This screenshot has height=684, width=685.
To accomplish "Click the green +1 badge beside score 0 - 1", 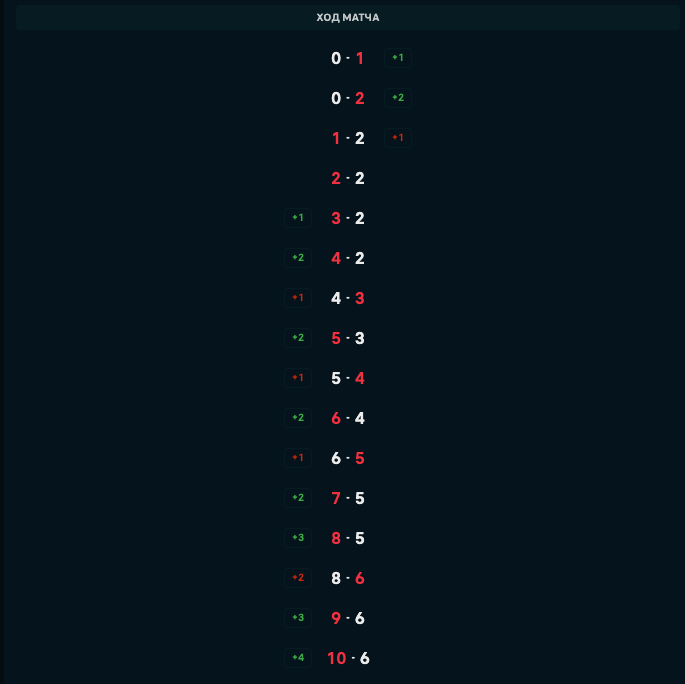I will [398, 58].
